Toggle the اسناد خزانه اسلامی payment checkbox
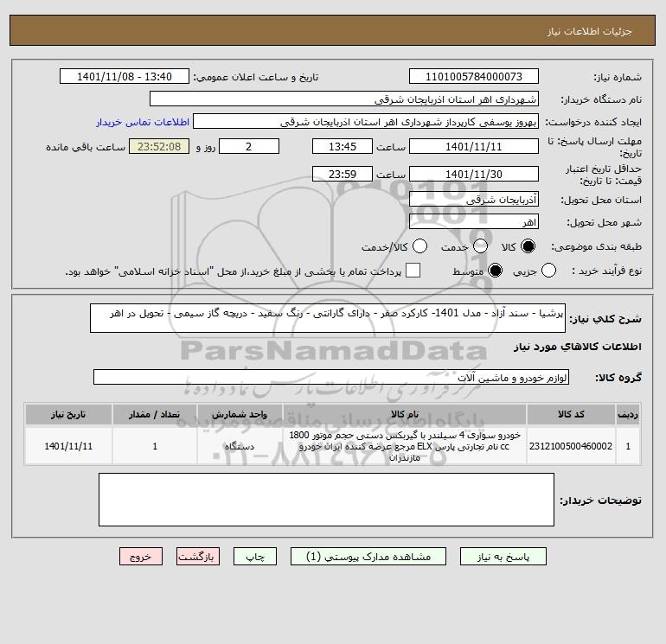 (413, 271)
